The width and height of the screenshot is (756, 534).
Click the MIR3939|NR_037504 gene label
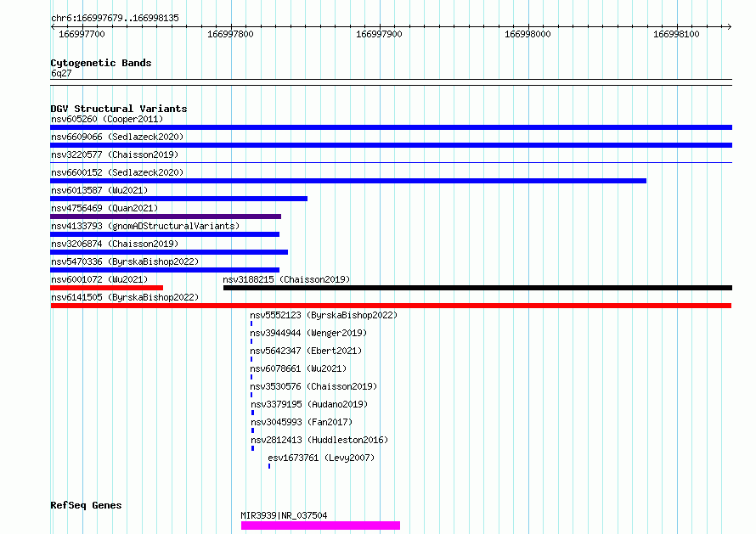(284, 515)
